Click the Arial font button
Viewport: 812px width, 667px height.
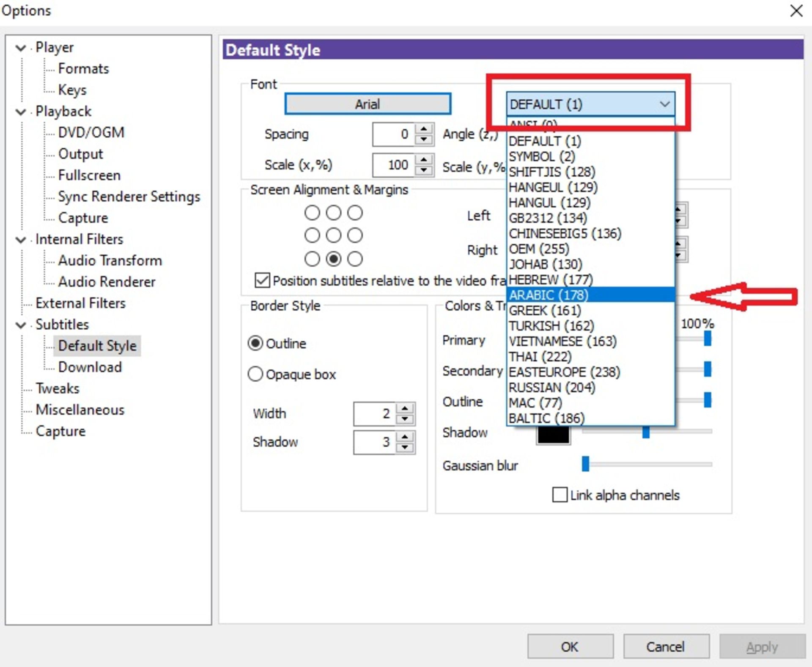tap(368, 104)
